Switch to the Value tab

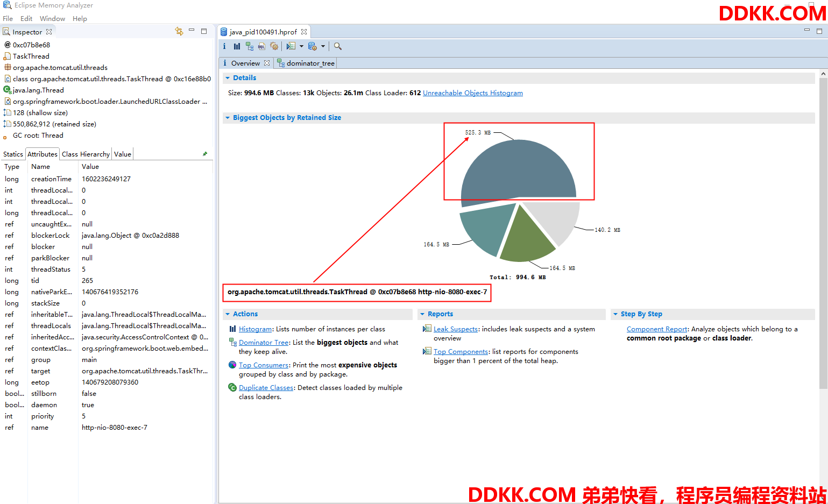tap(123, 154)
